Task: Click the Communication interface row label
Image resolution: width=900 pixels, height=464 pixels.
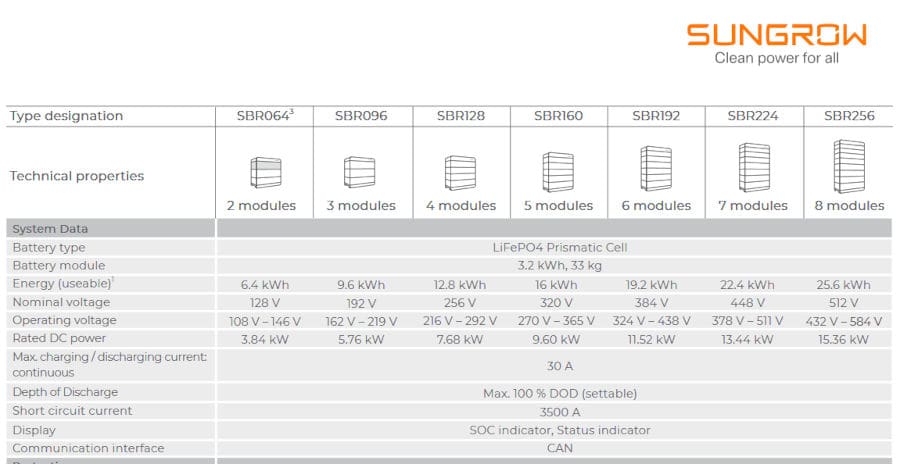Action: (88, 448)
